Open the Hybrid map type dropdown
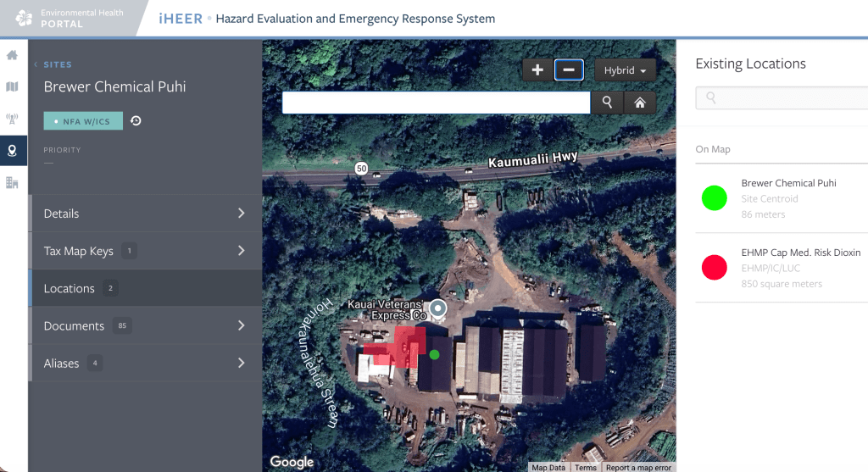This screenshot has width=868, height=472. point(625,70)
